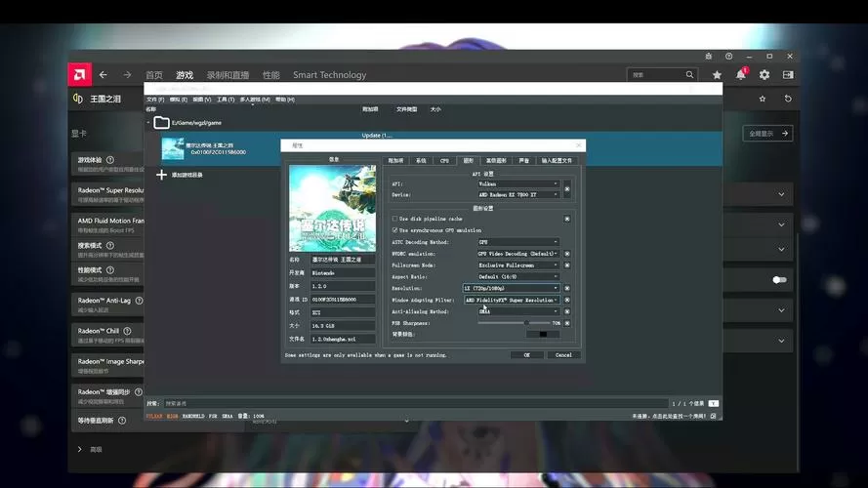Expand AMD Fluid Motion Frames row chevron
The image size is (868, 488).
(x=781, y=225)
